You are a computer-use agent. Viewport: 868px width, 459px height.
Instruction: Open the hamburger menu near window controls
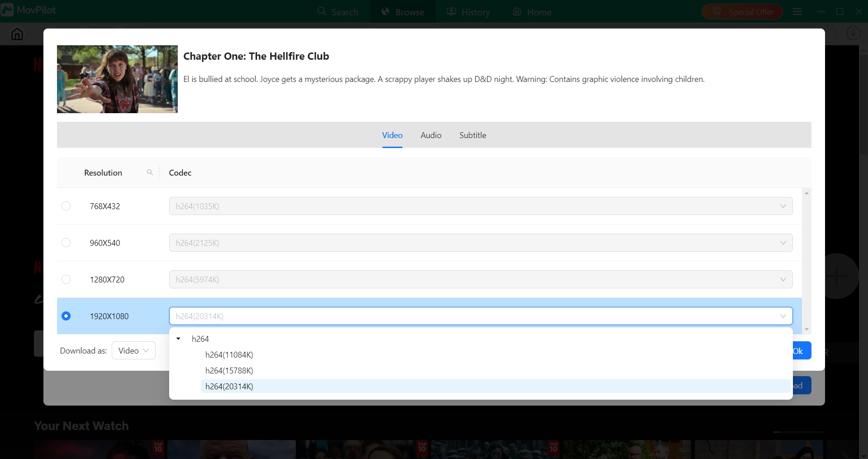pyautogui.click(x=797, y=11)
